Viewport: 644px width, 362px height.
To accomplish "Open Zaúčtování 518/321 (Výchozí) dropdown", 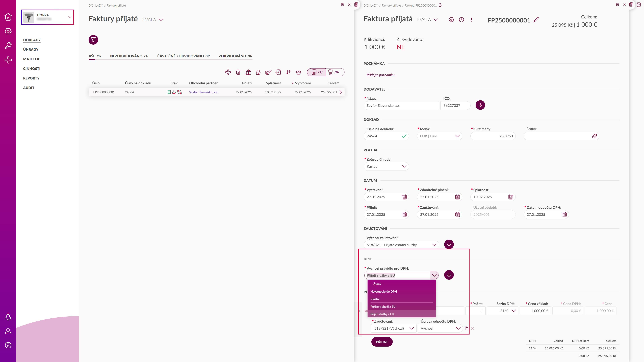I will pyautogui.click(x=394, y=328).
